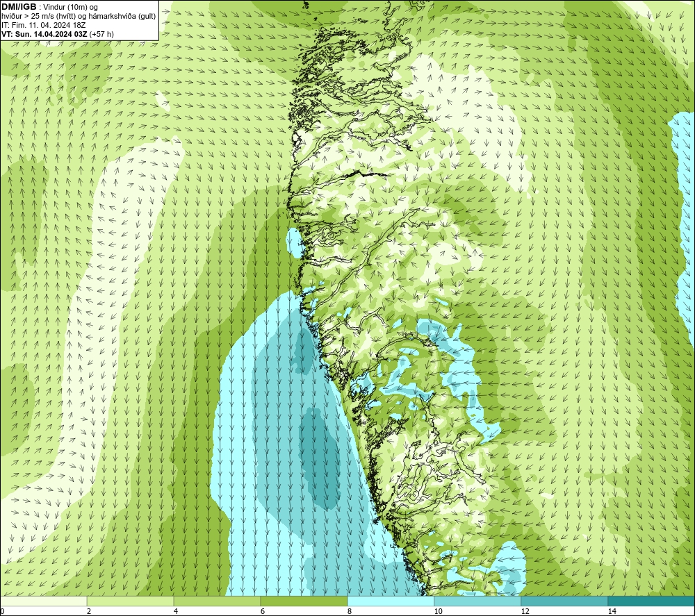Viewport: 695px width, 616px height.
Task: Click the '10' label on the color scale
Action: (439, 611)
